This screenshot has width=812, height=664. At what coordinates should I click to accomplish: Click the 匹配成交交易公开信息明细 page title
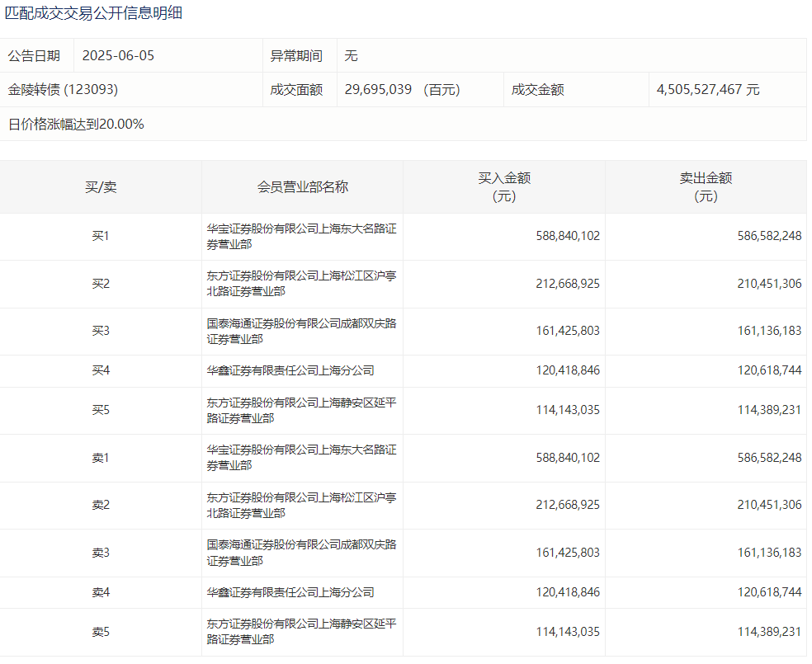[x=93, y=13]
